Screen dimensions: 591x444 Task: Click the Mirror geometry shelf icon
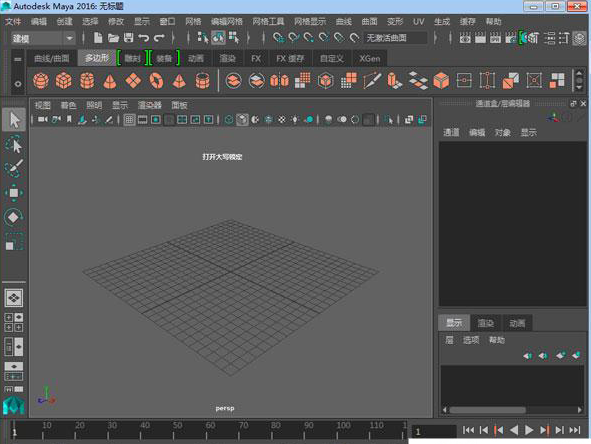tap(279, 81)
